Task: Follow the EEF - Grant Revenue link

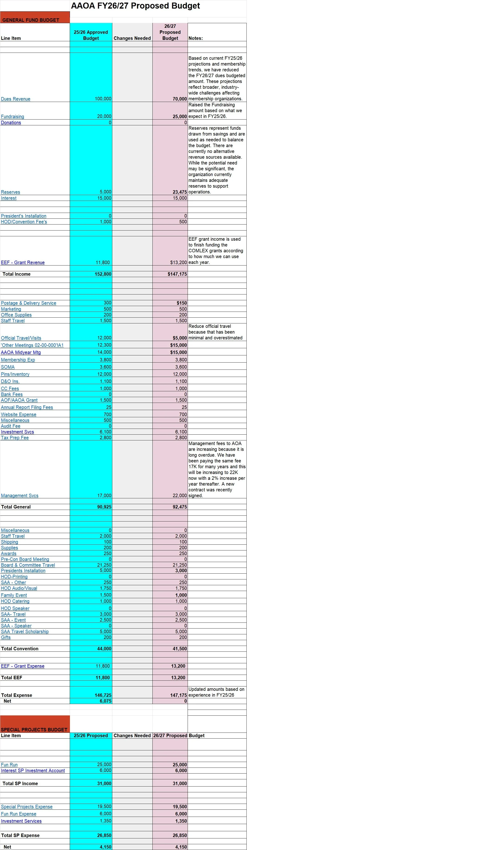Action: coord(23,262)
